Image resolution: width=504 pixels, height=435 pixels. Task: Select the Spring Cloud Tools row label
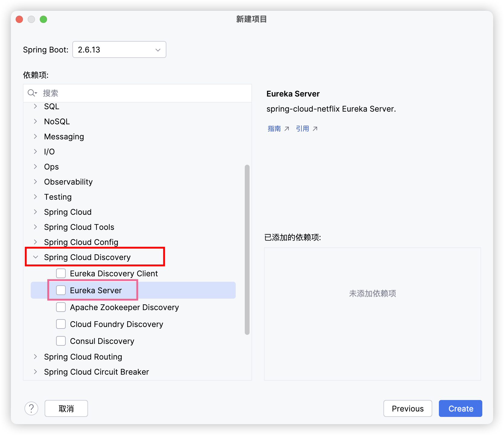[x=79, y=227]
